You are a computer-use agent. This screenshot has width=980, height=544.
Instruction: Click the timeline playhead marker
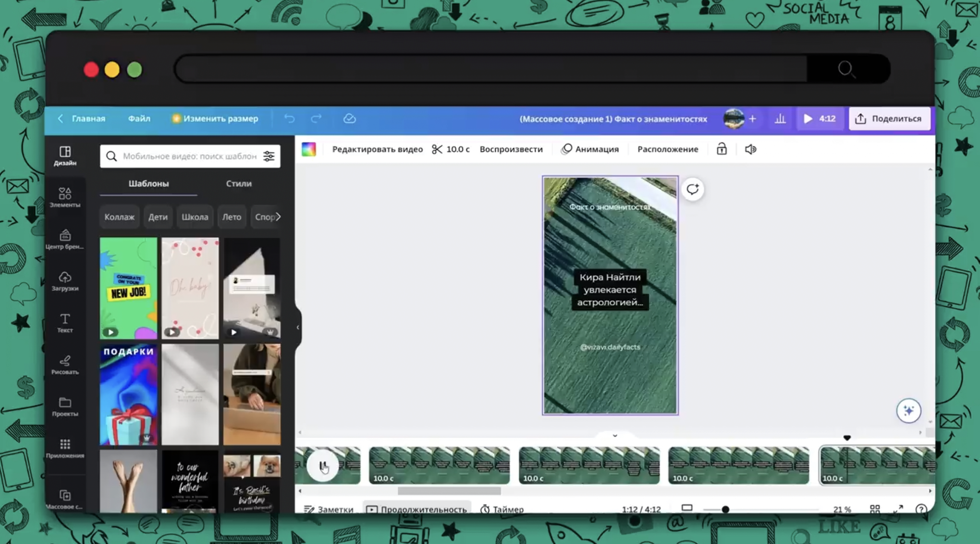click(847, 438)
